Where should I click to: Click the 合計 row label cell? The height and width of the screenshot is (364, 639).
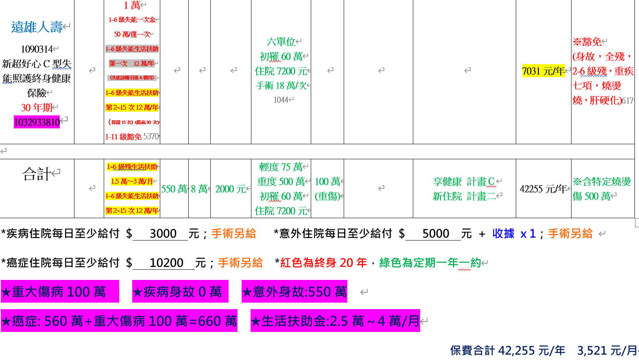tap(37, 174)
